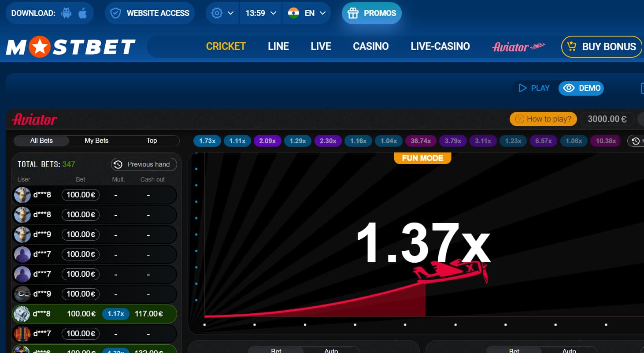Click the Mult. column header
Screen dimensions: 644x353
pos(118,179)
